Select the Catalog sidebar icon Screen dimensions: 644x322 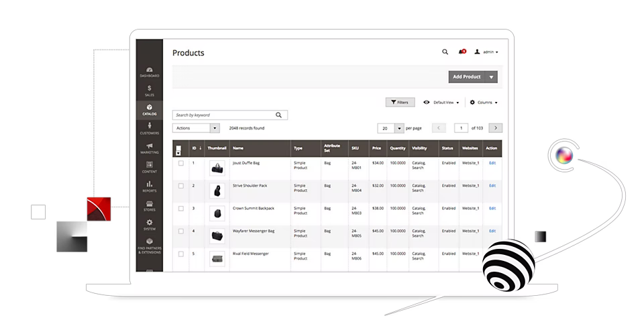149,109
